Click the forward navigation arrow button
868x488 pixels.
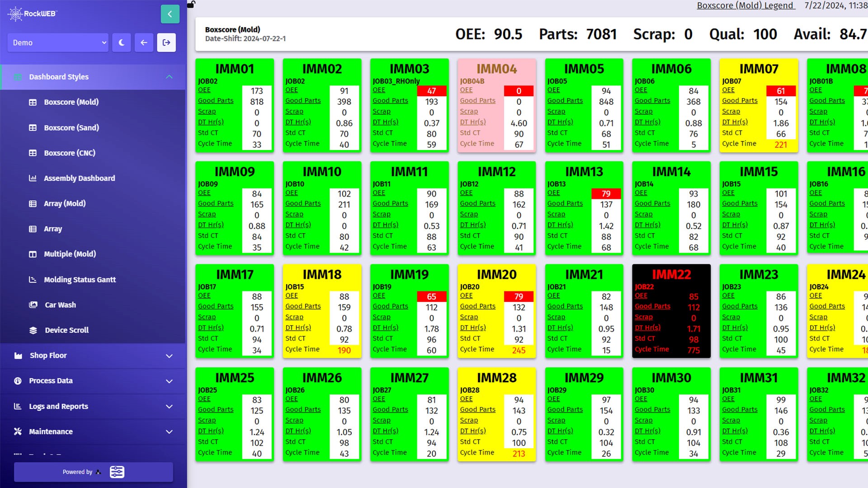[166, 42]
